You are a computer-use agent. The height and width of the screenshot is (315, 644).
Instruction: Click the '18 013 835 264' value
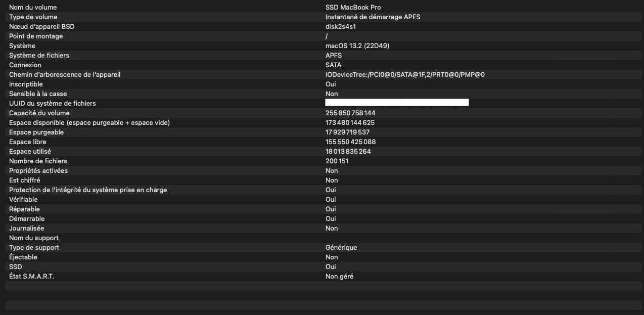point(348,152)
